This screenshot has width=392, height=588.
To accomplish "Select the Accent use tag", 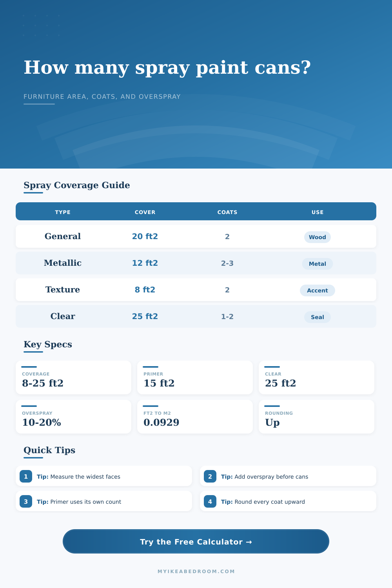I will point(318,290).
